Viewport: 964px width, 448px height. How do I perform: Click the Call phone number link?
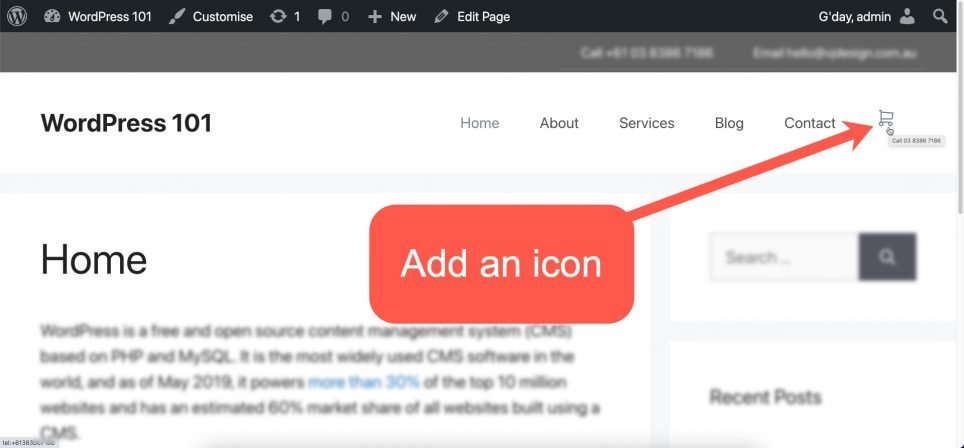646,53
